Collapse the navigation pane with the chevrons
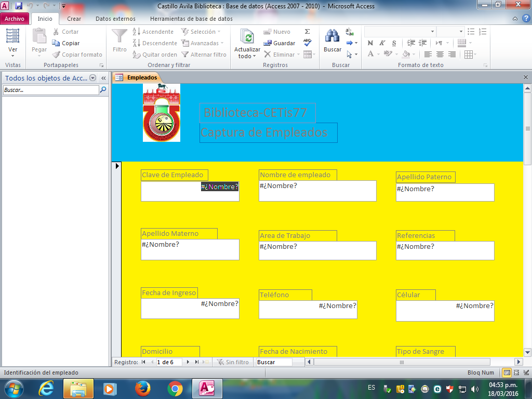Image resolution: width=532 pixels, height=399 pixels. [x=103, y=78]
